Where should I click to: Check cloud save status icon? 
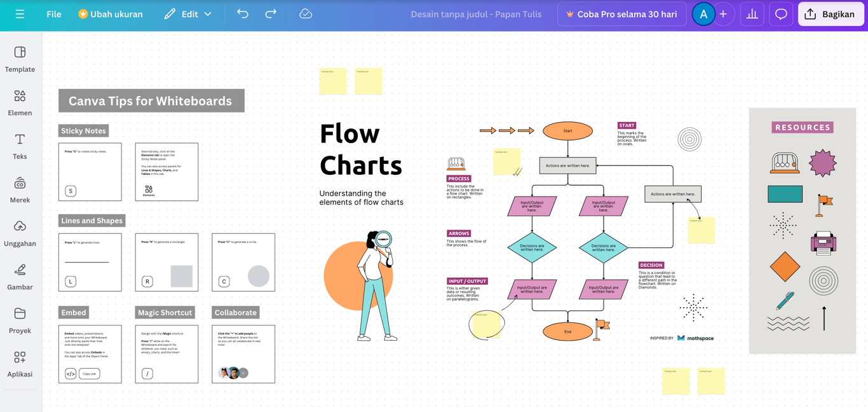coord(306,13)
